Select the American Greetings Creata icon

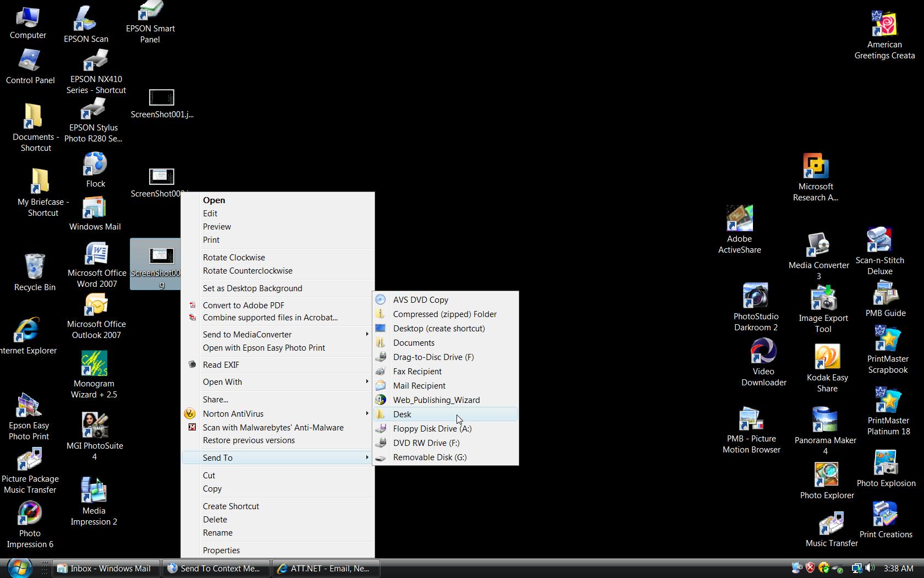(884, 35)
